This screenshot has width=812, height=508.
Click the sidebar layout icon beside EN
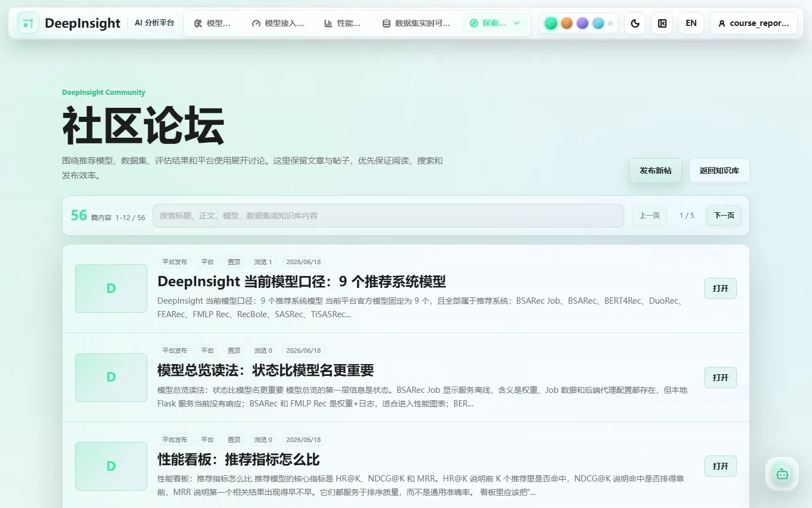[x=662, y=23]
